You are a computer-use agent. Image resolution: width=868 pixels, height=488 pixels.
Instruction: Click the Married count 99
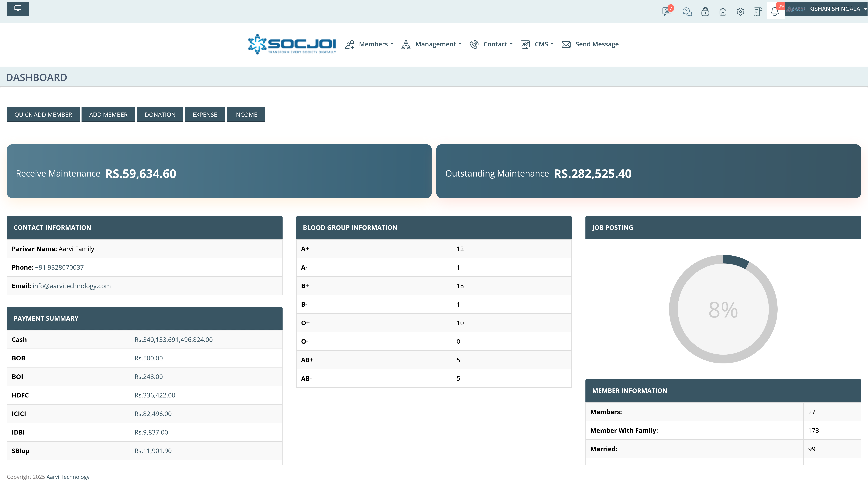(x=812, y=449)
